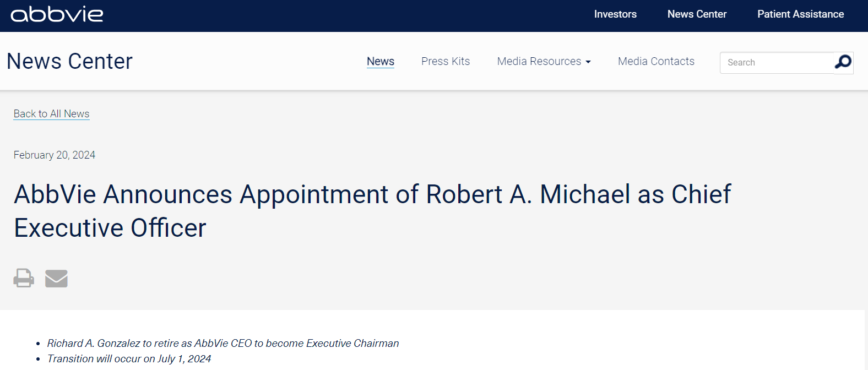Click the February 20, 2024 date

pos(55,155)
